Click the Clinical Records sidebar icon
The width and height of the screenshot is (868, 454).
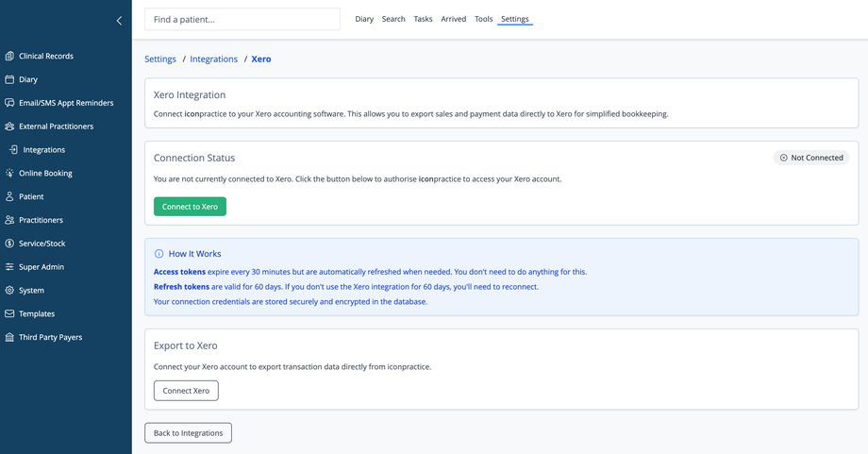9,56
